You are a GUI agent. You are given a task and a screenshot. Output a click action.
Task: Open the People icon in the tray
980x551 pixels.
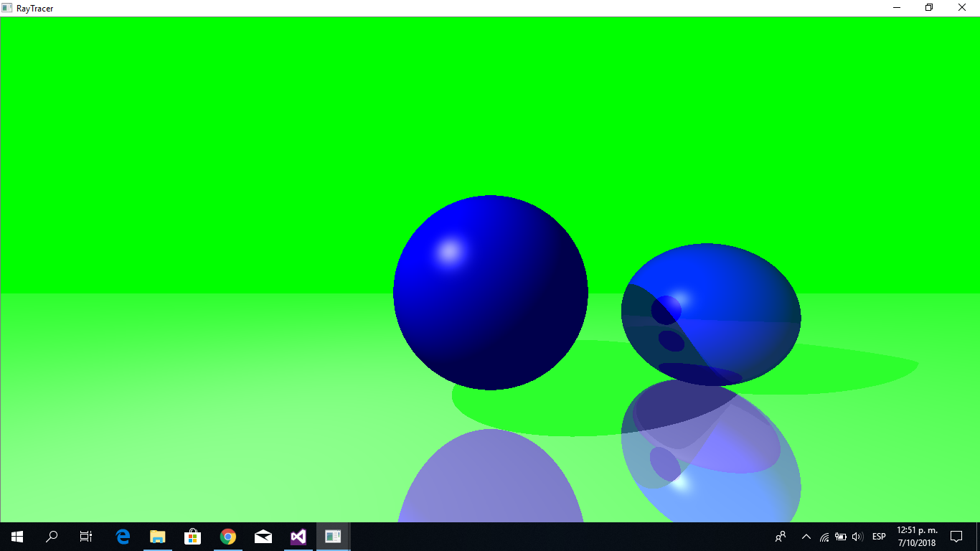click(x=781, y=537)
